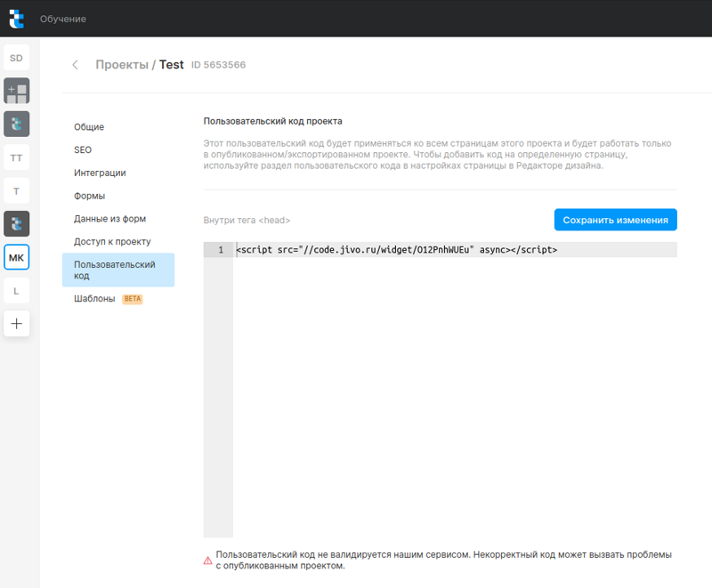Click Сохранить изменения button
The height and width of the screenshot is (588, 712).
(615, 220)
